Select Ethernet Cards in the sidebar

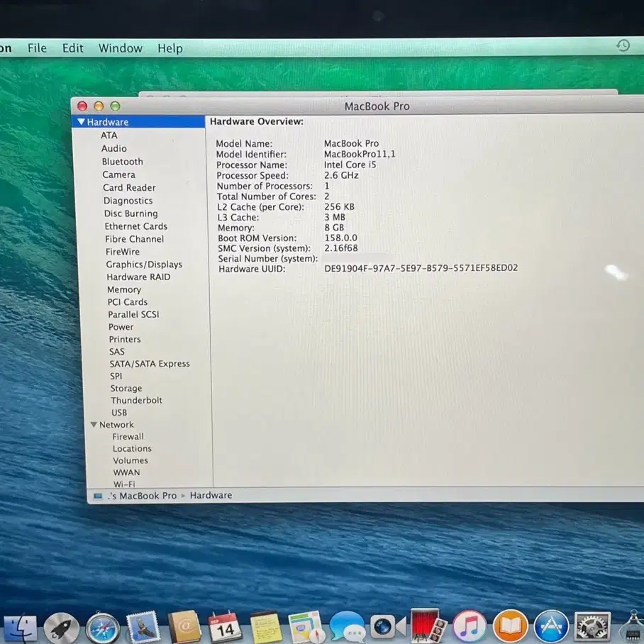pos(136,226)
